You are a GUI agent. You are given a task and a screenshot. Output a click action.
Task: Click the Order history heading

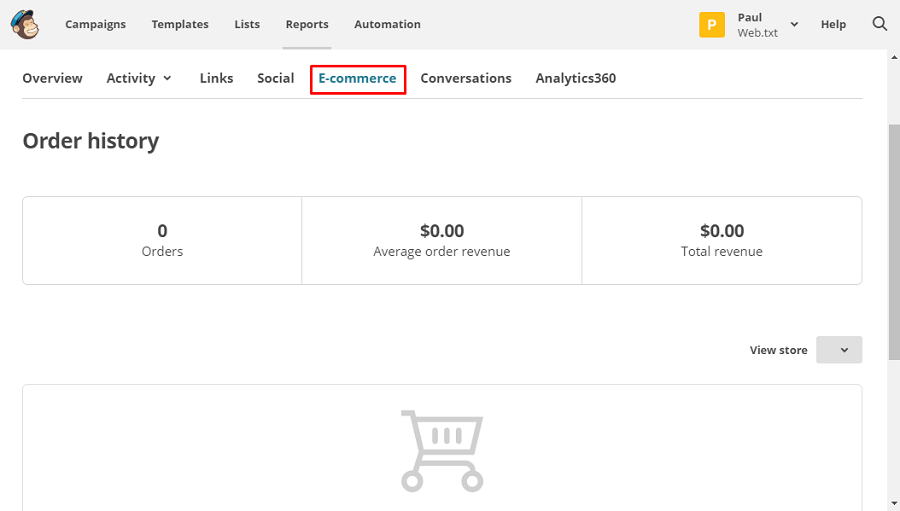[91, 141]
